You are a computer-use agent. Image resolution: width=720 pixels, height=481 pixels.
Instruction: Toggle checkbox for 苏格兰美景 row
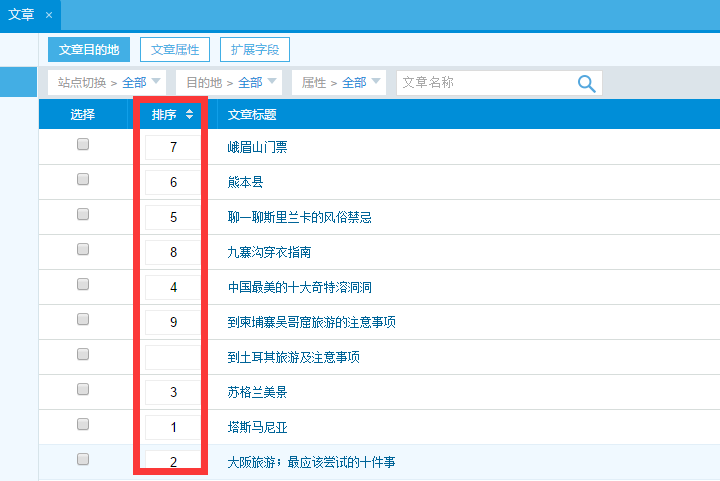[83, 389]
